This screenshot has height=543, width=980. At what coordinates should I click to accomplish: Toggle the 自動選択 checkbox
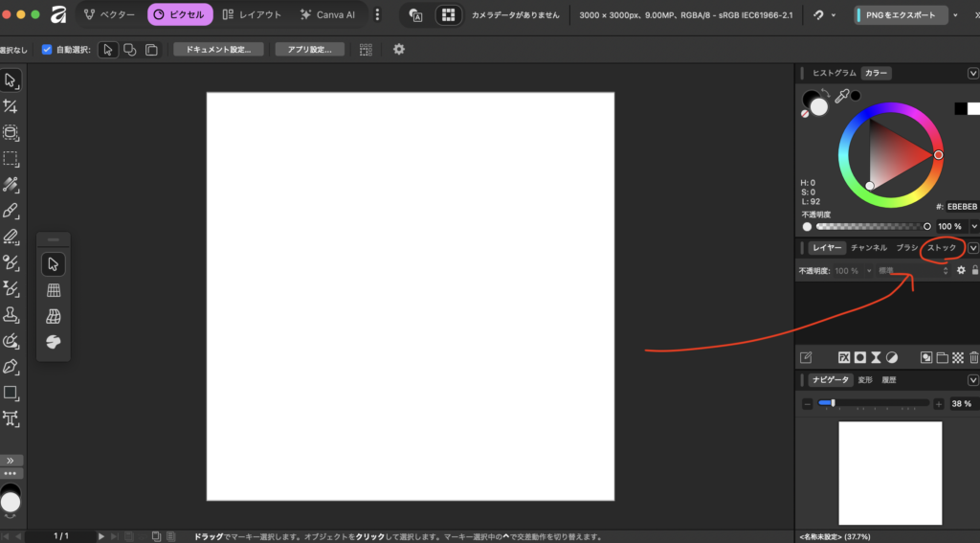(x=47, y=50)
